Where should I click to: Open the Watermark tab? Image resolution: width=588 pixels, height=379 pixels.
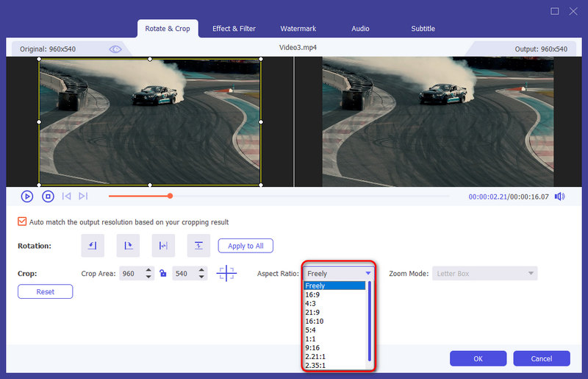pos(298,29)
